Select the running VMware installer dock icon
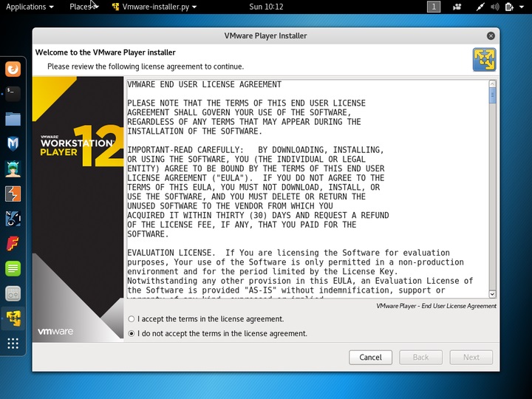The height and width of the screenshot is (399, 532). (x=13, y=318)
